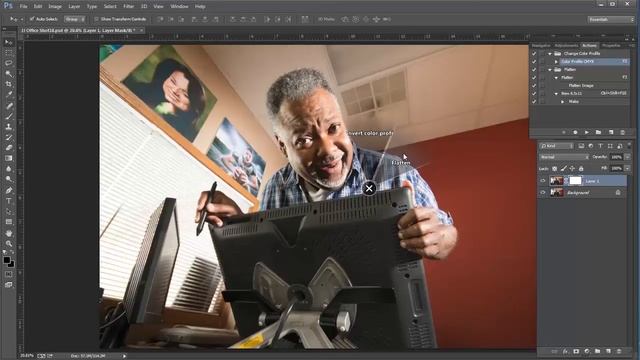Open the Layer menu
640x360 pixels.
point(74,6)
